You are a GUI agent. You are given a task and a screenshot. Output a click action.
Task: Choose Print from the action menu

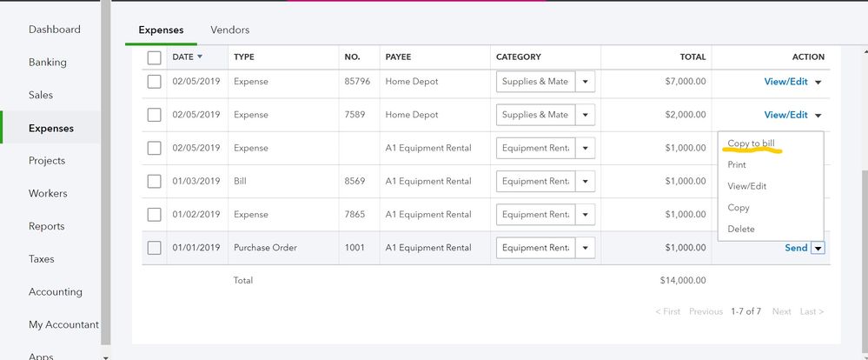point(737,164)
